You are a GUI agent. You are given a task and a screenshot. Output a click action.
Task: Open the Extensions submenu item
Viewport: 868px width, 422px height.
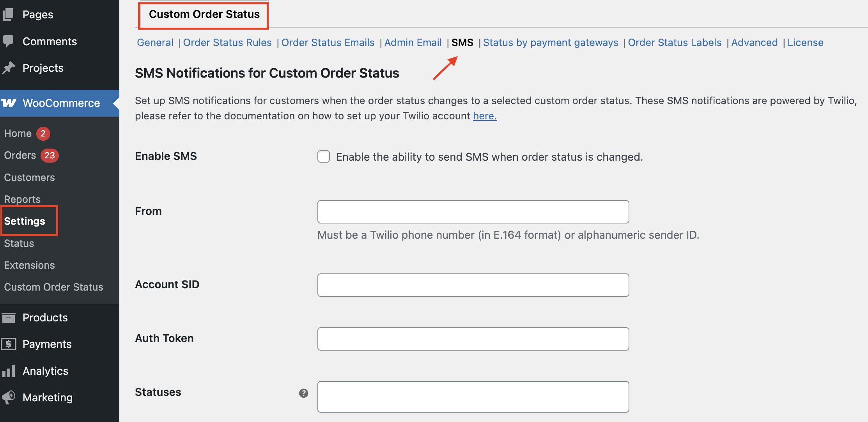point(29,265)
